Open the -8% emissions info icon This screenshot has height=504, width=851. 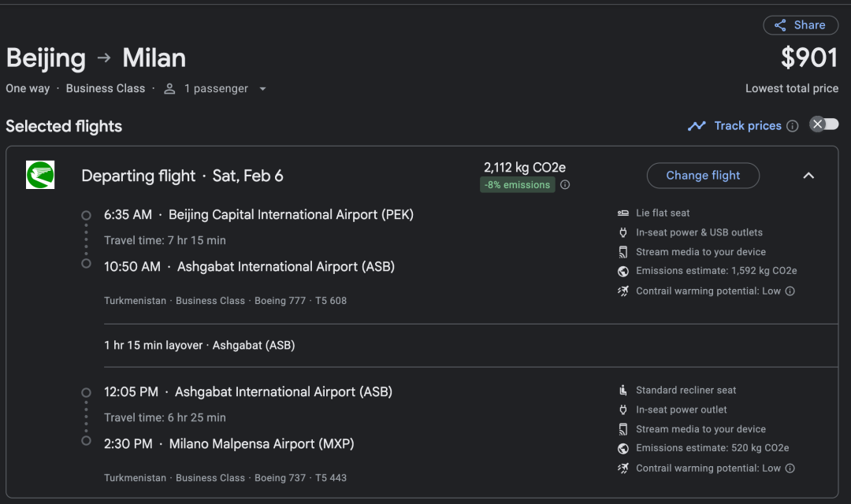coord(565,185)
